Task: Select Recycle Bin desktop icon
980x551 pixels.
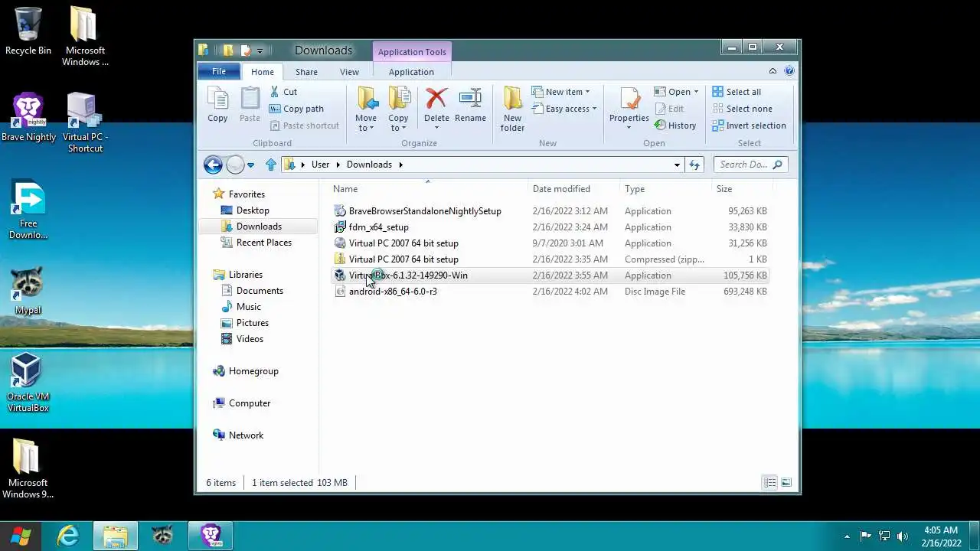Action: (28, 31)
